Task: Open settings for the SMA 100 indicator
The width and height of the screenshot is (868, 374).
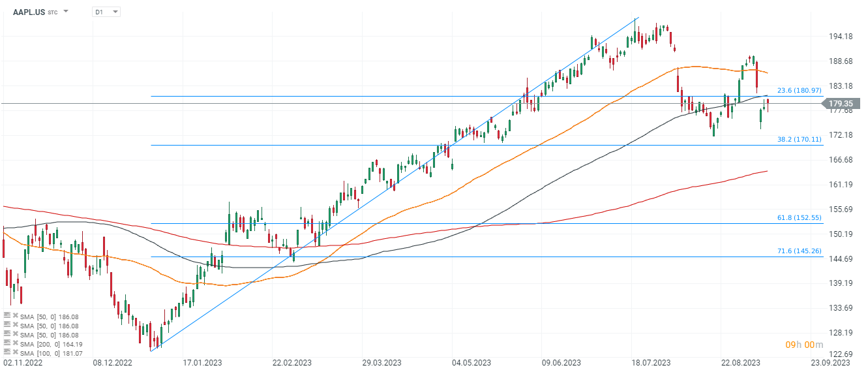Action: click(x=7, y=353)
